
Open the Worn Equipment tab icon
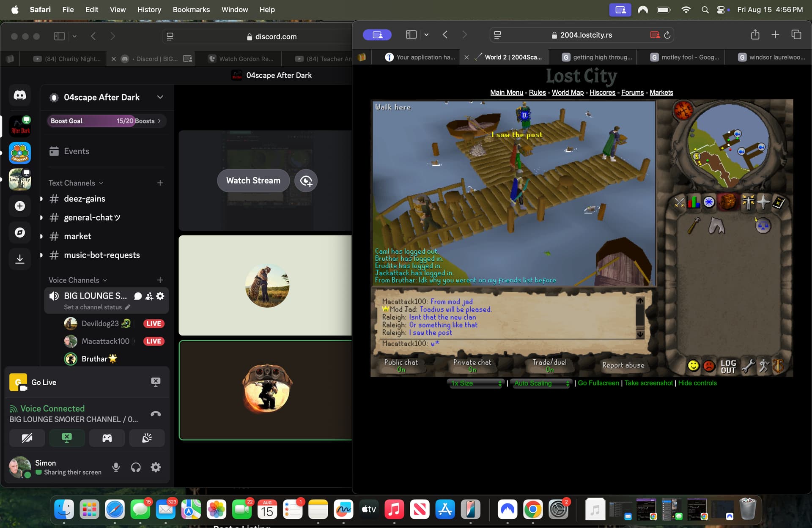coord(748,202)
